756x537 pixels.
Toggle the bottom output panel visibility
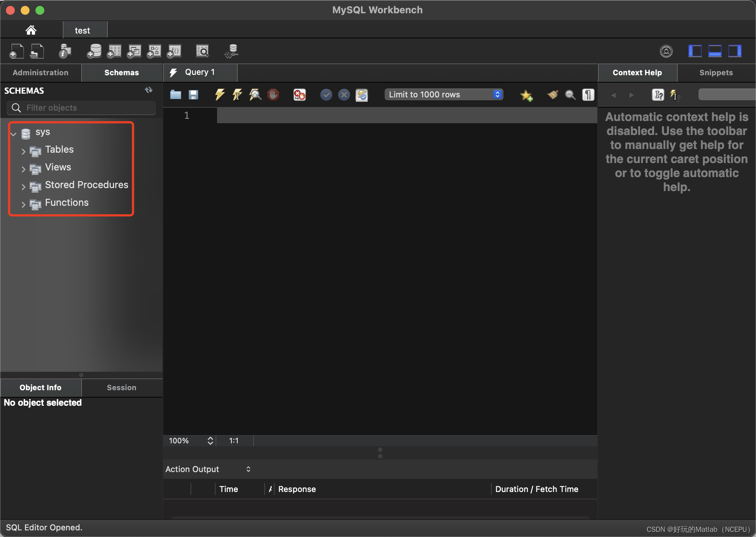pos(715,51)
